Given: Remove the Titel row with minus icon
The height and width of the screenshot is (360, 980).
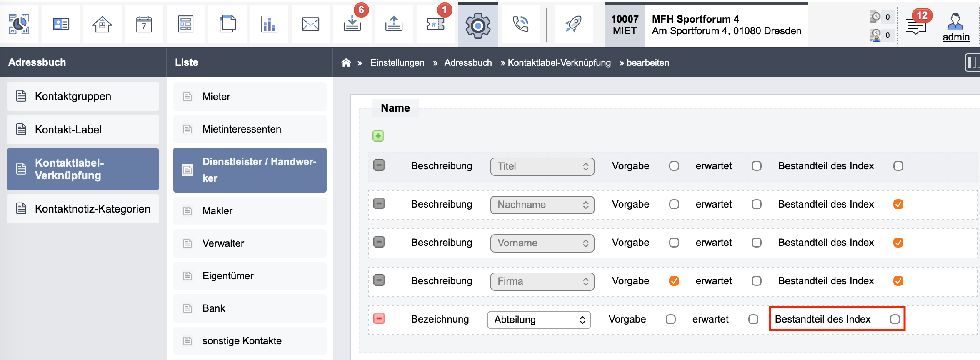Looking at the screenshot, I should pyautogui.click(x=379, y=165).
